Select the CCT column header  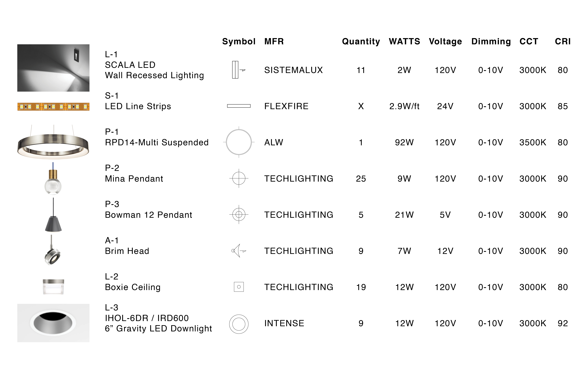coord(529,41)
